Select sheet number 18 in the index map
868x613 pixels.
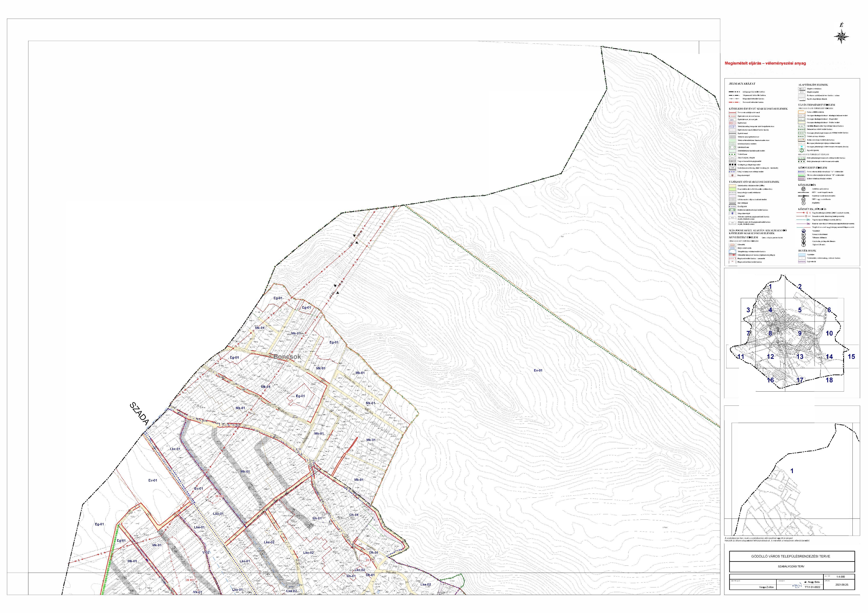[829, 380]
